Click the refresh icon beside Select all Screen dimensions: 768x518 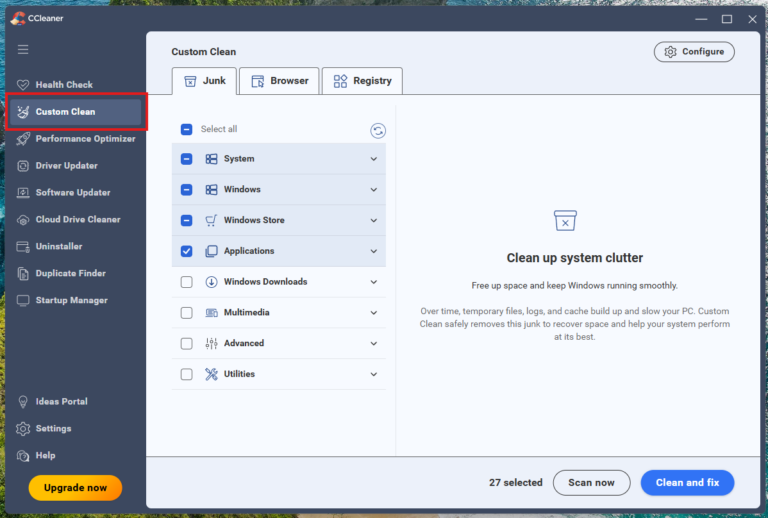coord(378,131)
